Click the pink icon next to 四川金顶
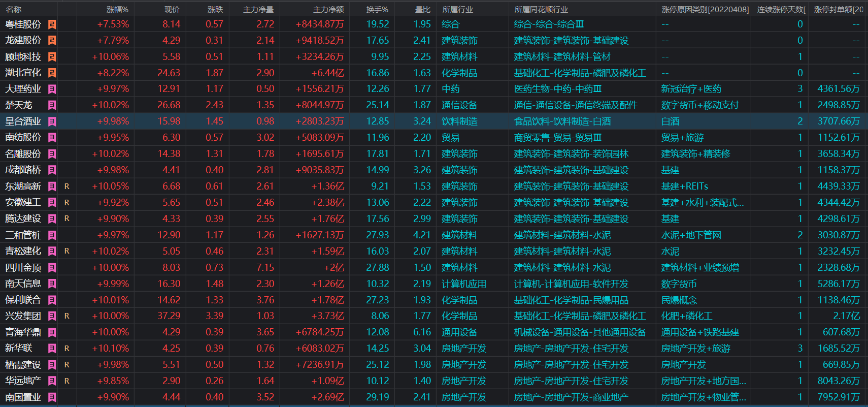Image resolution: width=868 pixels, height=407 pixels. pyautogui.click(x=52, y=268)
